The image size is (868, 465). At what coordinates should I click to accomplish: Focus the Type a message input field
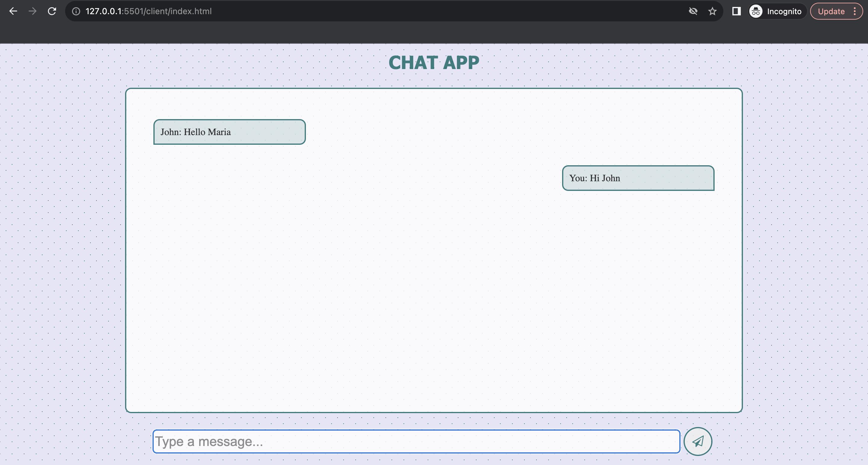click(x=416, y=441)
